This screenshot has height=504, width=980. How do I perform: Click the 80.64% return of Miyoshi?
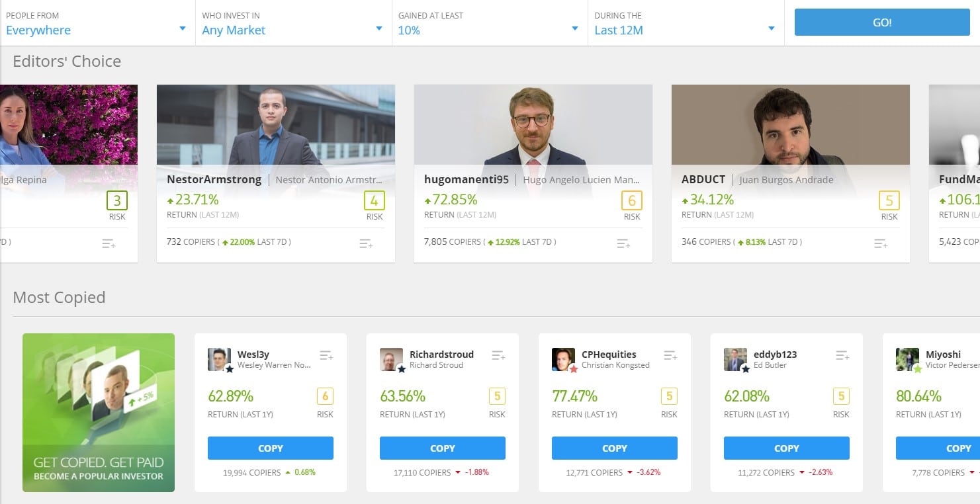click(x=919, y=396)
